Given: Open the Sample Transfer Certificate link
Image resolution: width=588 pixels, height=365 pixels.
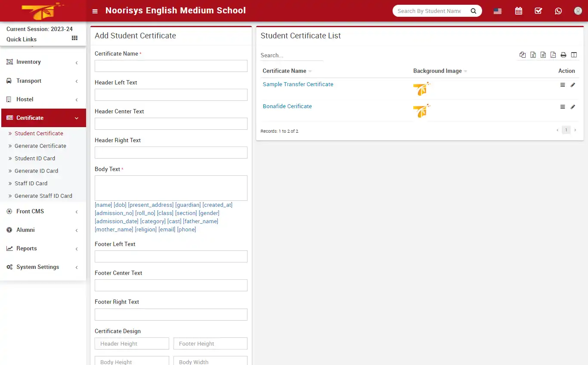Looking at the screenshot, I should pos(297,84).
